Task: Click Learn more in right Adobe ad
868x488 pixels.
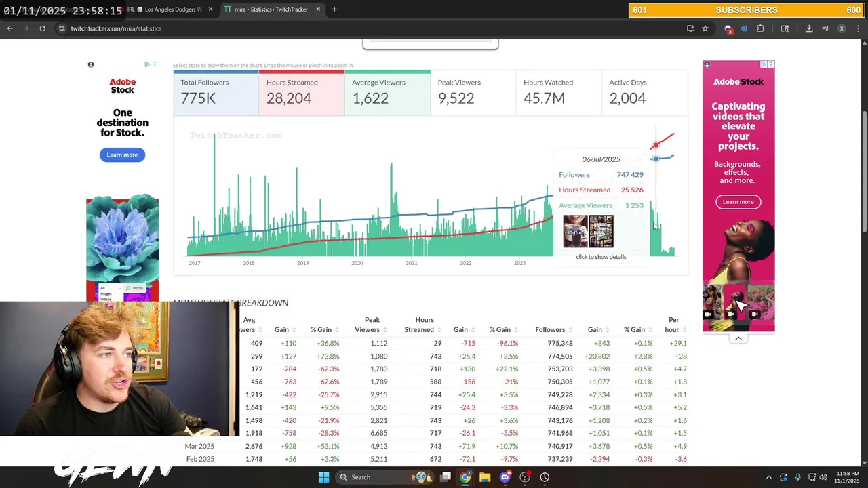Action: (x=738, y=201)
